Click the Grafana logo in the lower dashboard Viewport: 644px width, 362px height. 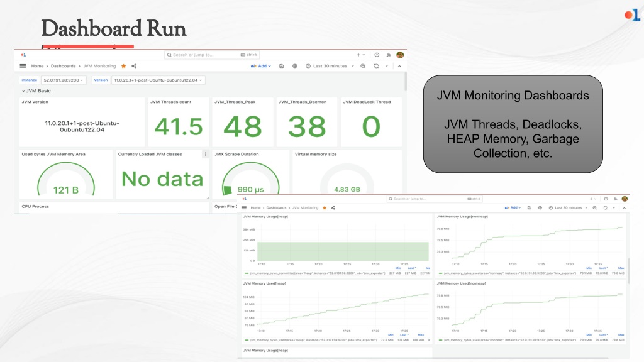[245, 199]
